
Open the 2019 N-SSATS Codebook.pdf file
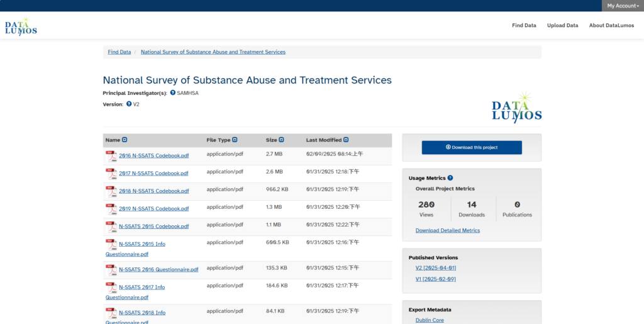153,209
